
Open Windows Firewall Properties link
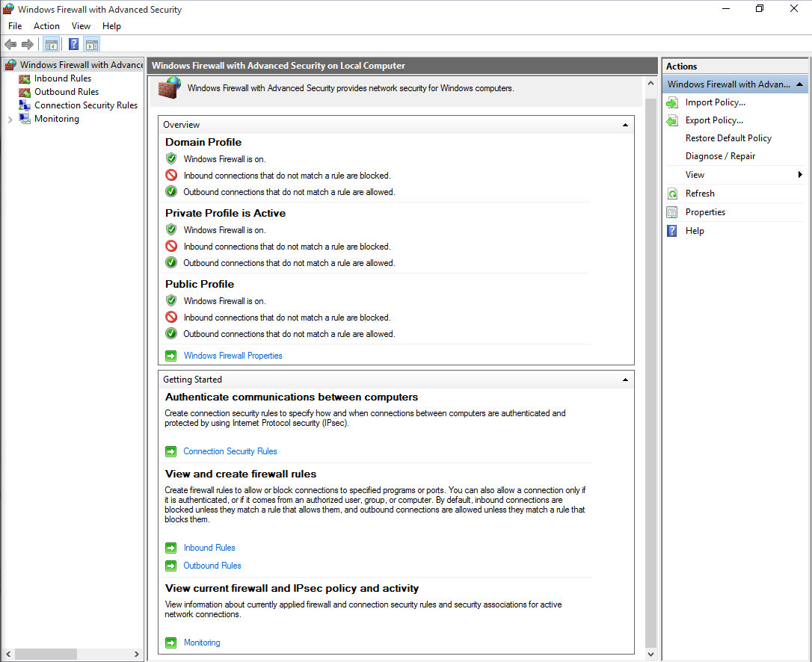233,356
